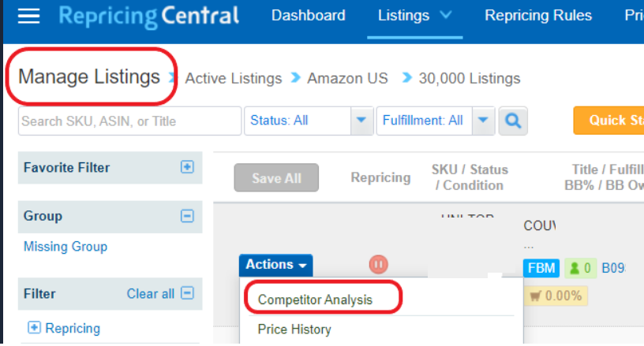Click the magnifier search button

513,121
